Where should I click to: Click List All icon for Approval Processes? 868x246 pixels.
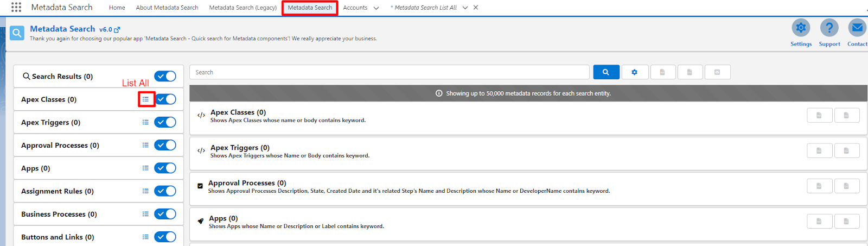click(145, 145)
